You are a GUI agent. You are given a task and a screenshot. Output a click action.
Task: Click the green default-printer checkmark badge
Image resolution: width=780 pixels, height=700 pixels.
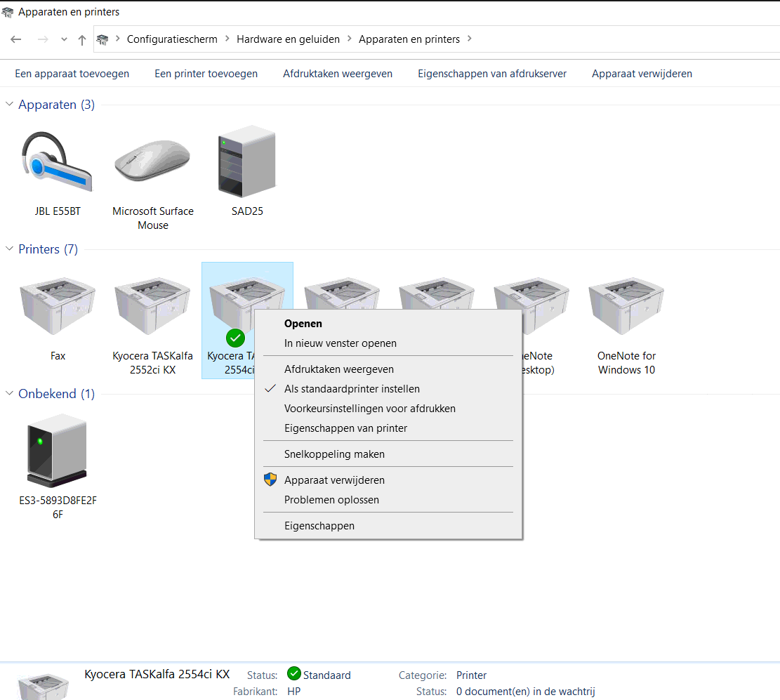[235, 338]
